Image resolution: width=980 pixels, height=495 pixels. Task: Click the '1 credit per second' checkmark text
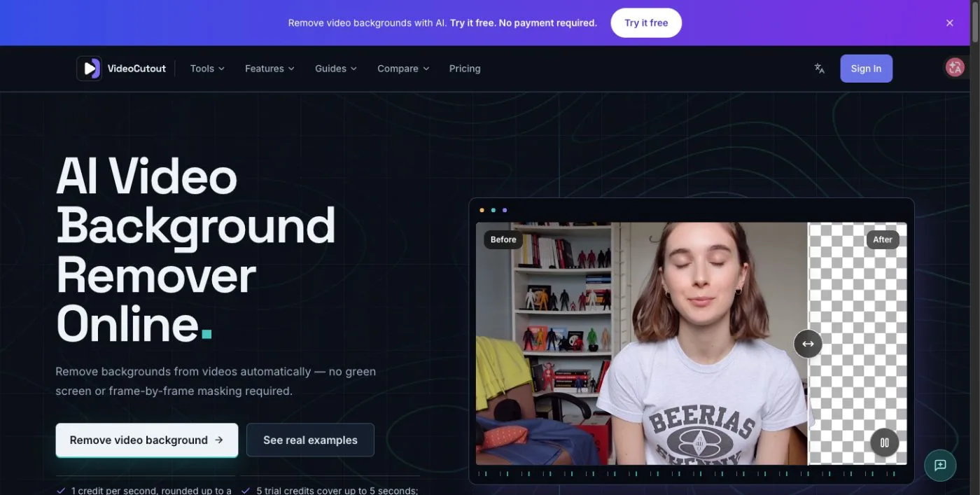(144, 491)
